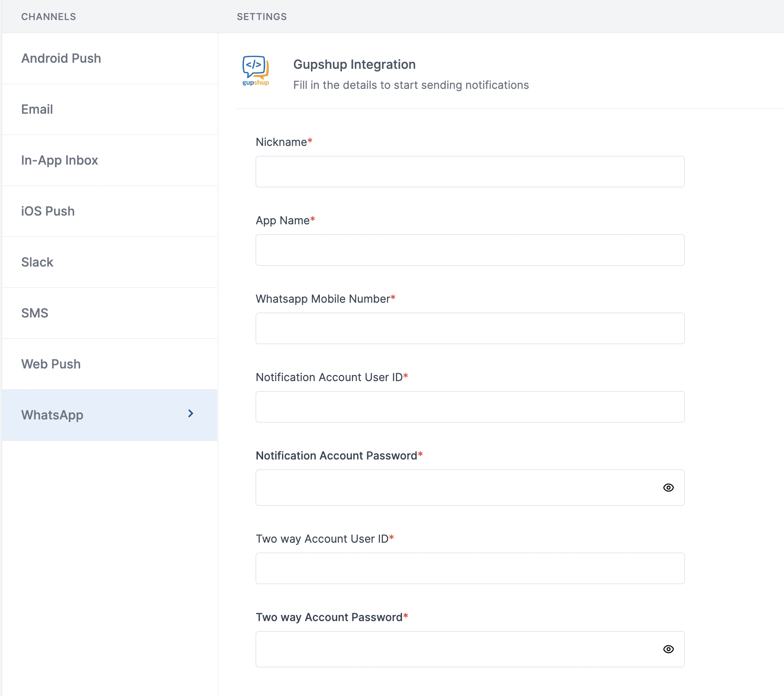Click the Gupshup logo icon
Screen dimensions: 784x696
(x=256, y=71)
